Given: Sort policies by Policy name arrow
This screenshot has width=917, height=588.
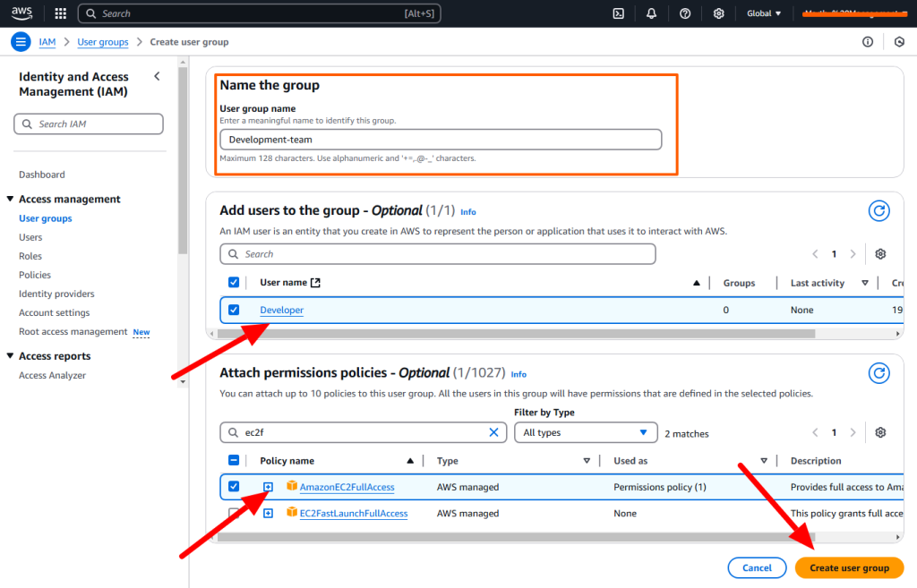Looking at the screenshot, I should click(410, 461).
